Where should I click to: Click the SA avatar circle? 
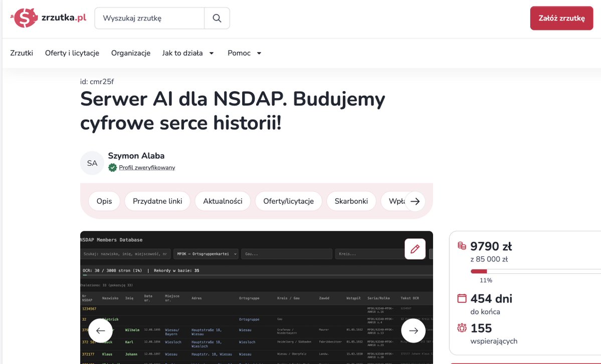click(92, 163)
